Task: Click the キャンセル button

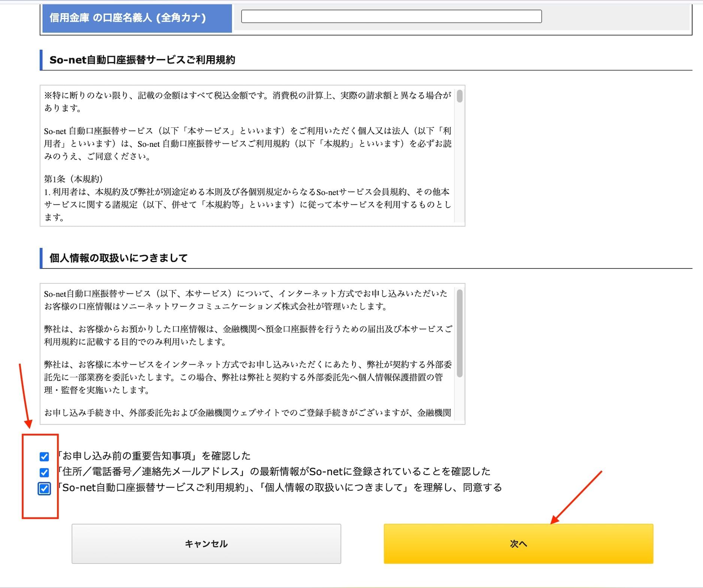Action: (206, 543)
